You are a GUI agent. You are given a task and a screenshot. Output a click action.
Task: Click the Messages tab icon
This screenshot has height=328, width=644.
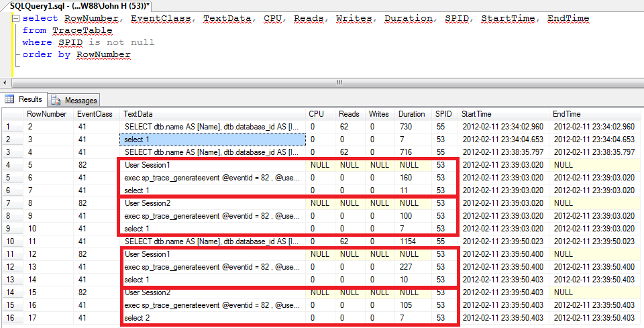(x=57, y=100)
